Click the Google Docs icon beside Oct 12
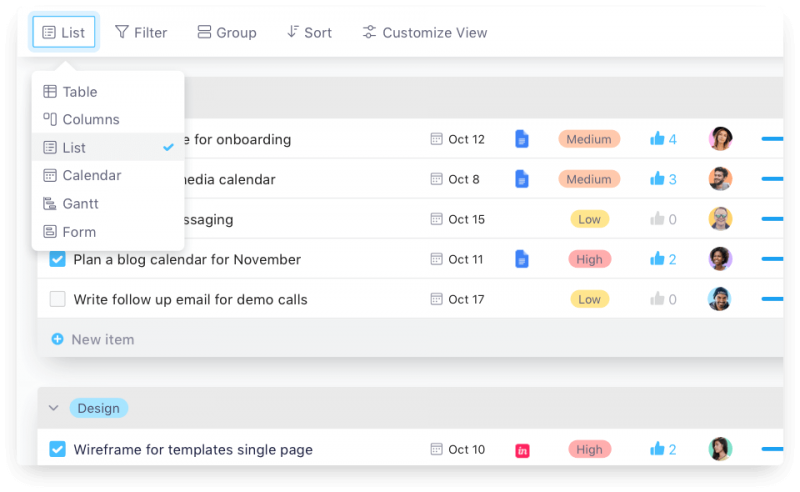This screenshot has height=492, width=800. pos(521,139)
